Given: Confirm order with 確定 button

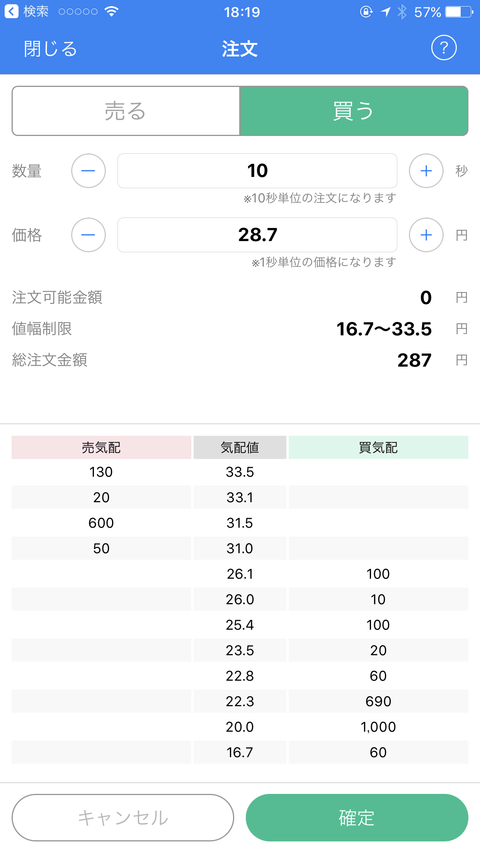Looking at the screenshot, I should coord(357,818).
